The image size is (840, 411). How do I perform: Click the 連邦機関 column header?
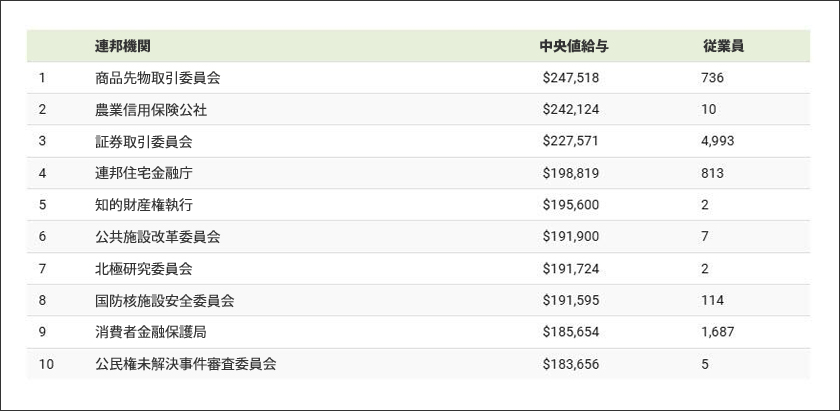pos(123,46)
